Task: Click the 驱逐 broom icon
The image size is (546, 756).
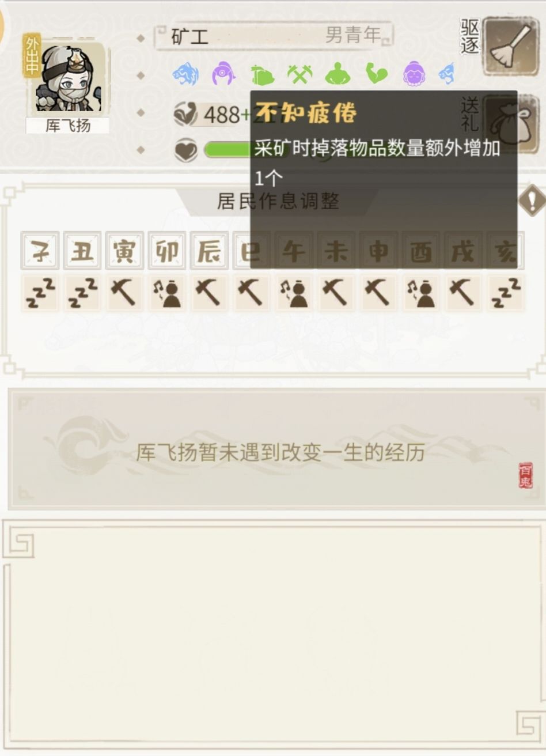Action: click(x=510, y=47)
